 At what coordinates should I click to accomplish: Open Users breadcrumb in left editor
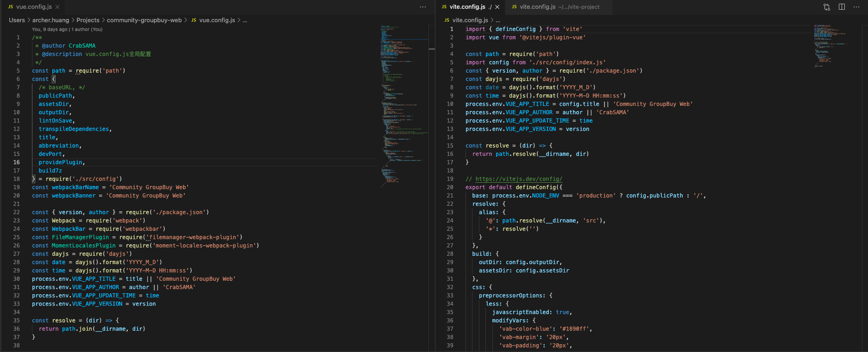[x=17, y=20]
